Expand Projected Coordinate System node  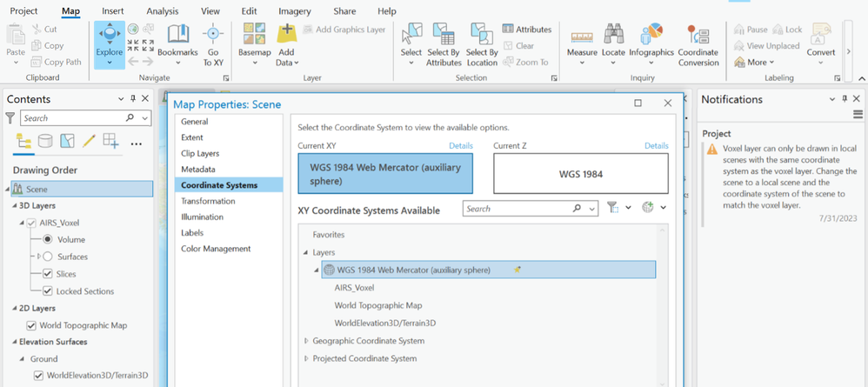click(x=305, y=359)
